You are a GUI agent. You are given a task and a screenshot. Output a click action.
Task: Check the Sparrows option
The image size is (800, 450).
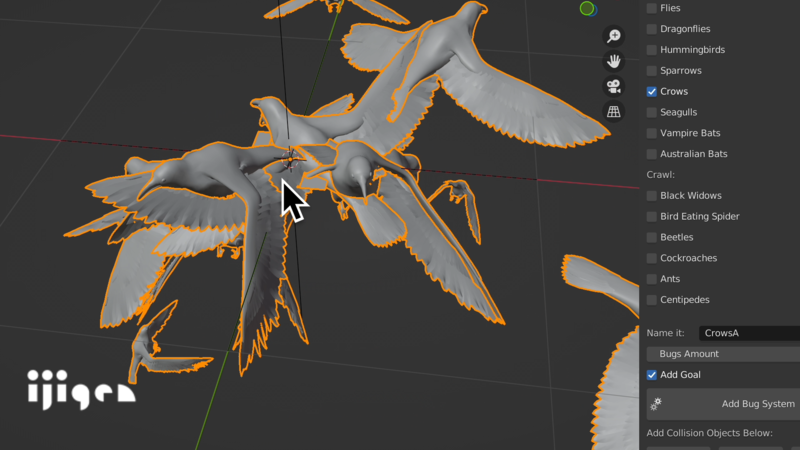pyautogui.click(x=652, y=70)
